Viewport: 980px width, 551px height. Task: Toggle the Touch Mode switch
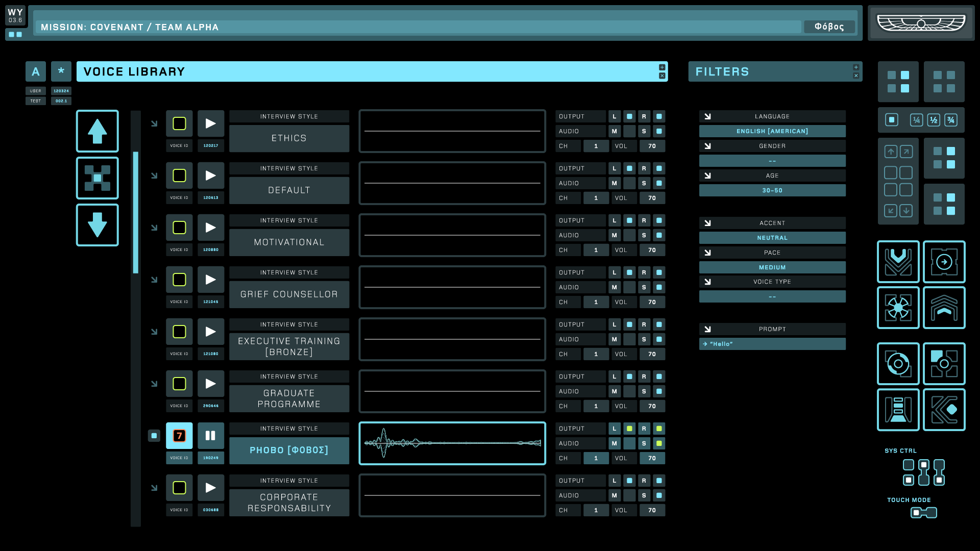923,513
